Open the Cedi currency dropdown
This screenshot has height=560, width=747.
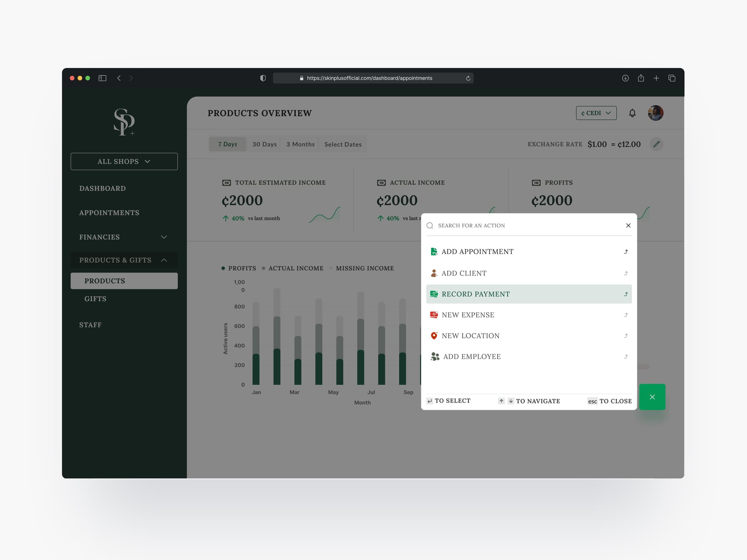click(596, 113)
